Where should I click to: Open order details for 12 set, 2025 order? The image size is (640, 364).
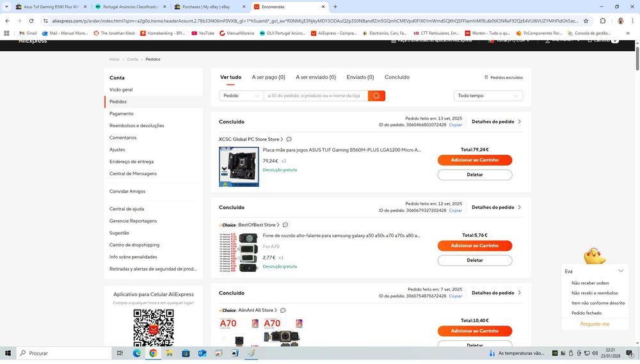tap(497, 207)
